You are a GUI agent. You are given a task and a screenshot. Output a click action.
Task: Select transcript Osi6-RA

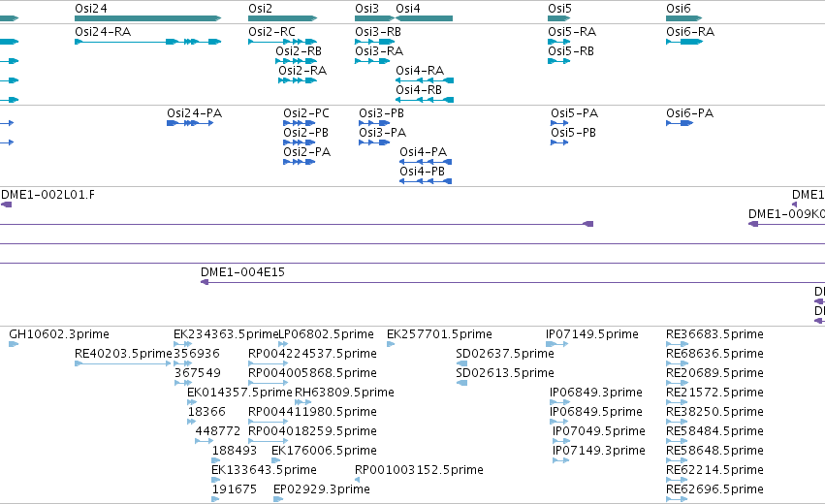pyautogui.click(x=684, y=42)
